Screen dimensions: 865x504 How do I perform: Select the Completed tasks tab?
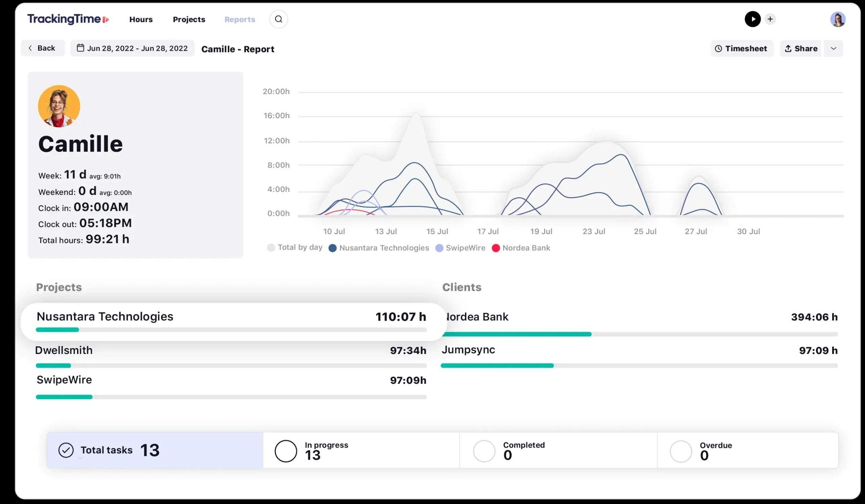tap(558, 450)
